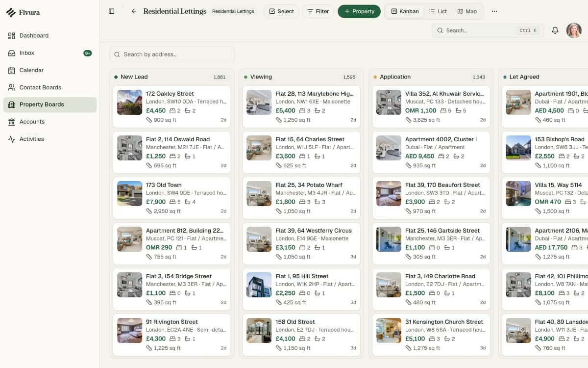This screenshot has width=588, height=368.
Task: Switch to List view
Action: (438, 11)
